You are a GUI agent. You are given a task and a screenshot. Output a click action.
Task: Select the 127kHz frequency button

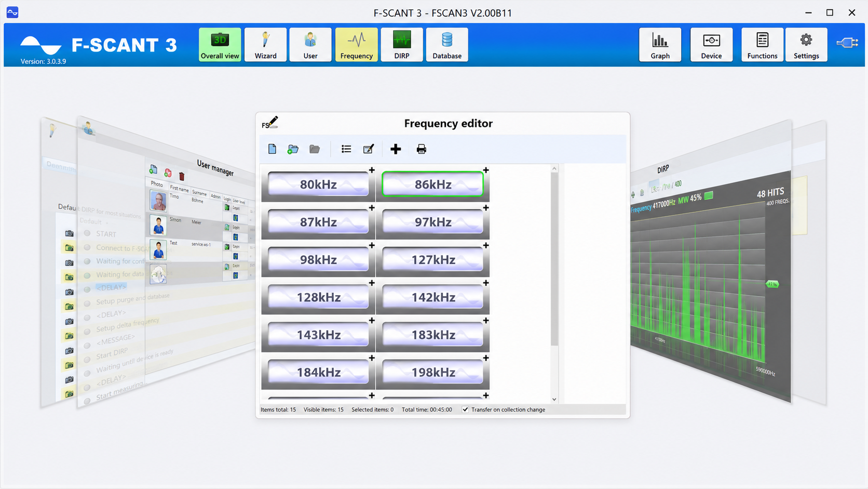(x=432, y=259)
